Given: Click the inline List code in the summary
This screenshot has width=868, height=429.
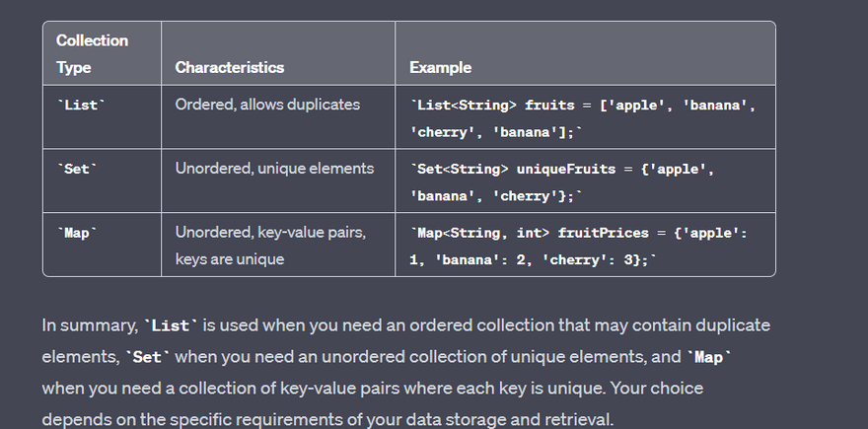Looking at the screenshot, I should point(171,325).
